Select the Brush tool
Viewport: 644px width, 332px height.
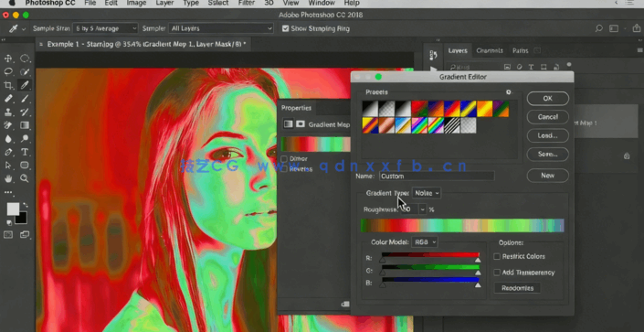point(25,99)
